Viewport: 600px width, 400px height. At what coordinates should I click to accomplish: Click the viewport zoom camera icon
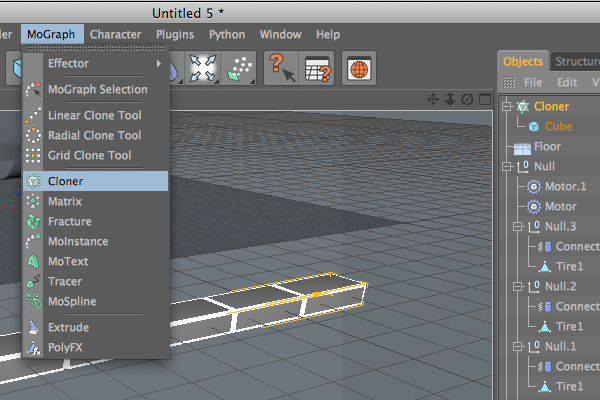pos(450,100)
